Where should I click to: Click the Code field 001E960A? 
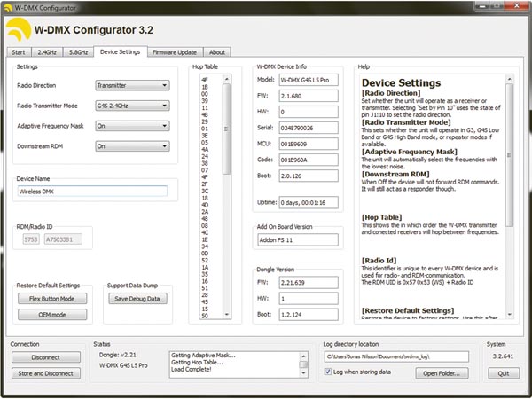(309, 160)
